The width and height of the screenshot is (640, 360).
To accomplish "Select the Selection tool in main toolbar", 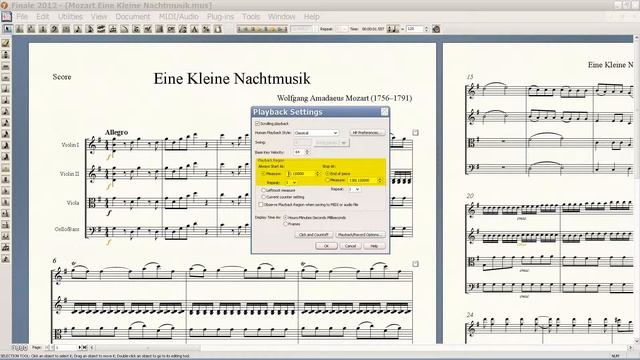I will tap(7, 29).
